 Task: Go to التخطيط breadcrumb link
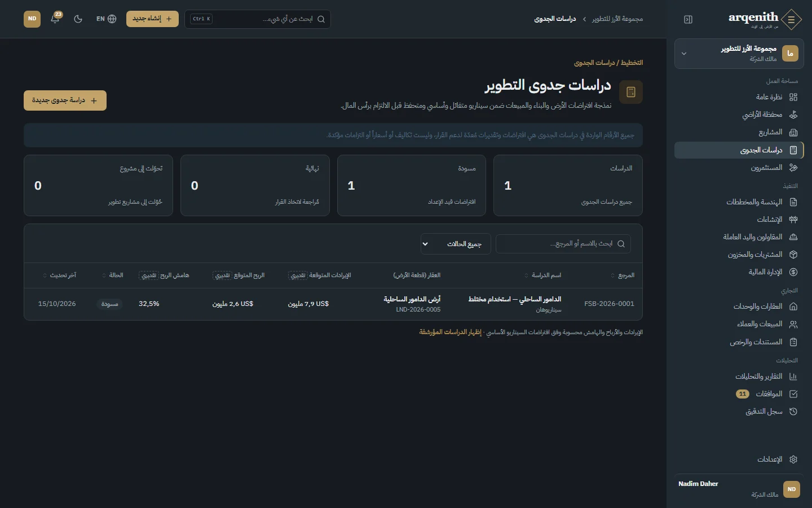click(632, 63)
